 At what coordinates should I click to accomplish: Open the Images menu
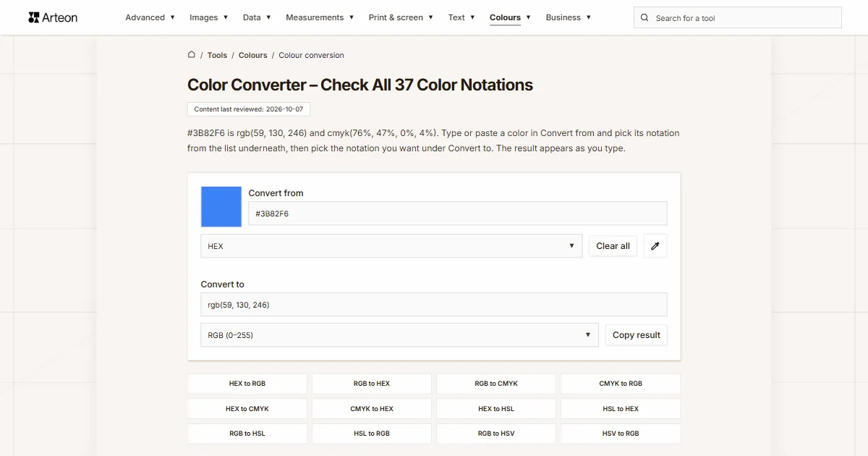[209, 17]
